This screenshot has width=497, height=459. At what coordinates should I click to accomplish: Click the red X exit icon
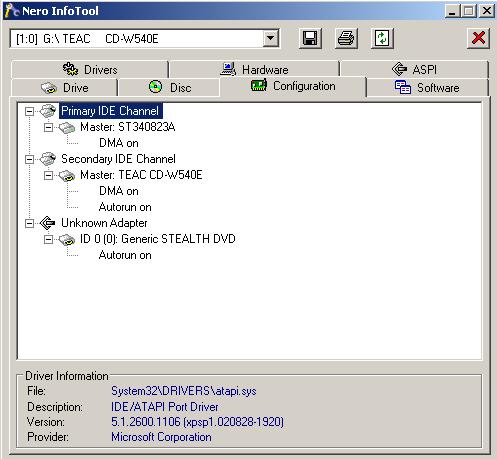[x=478, y=38]
